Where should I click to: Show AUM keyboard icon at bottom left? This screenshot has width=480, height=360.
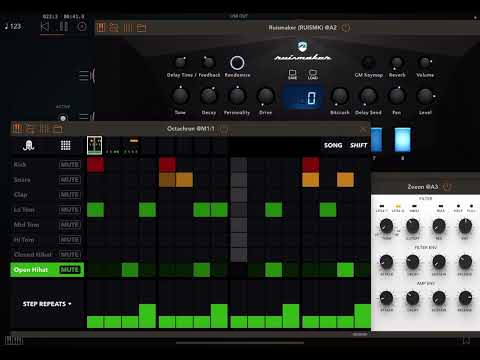coord(14,340)
